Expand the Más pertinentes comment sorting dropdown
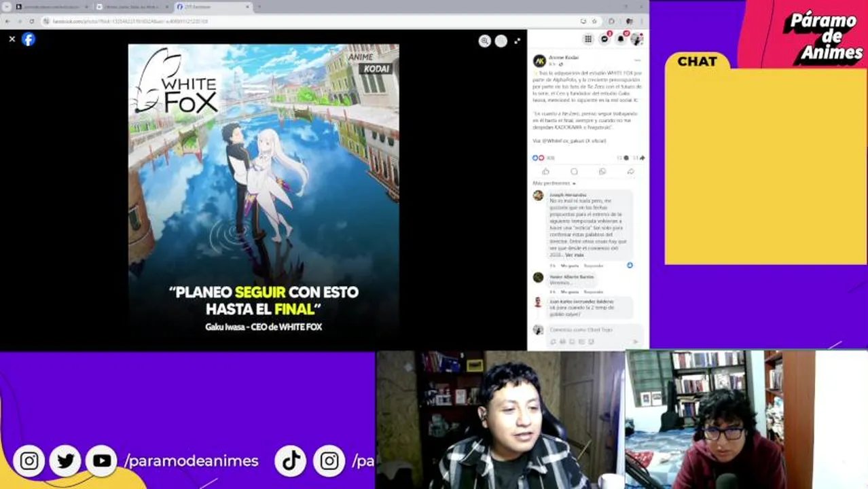Screen dimensions: 868x489 pos(554,183)
